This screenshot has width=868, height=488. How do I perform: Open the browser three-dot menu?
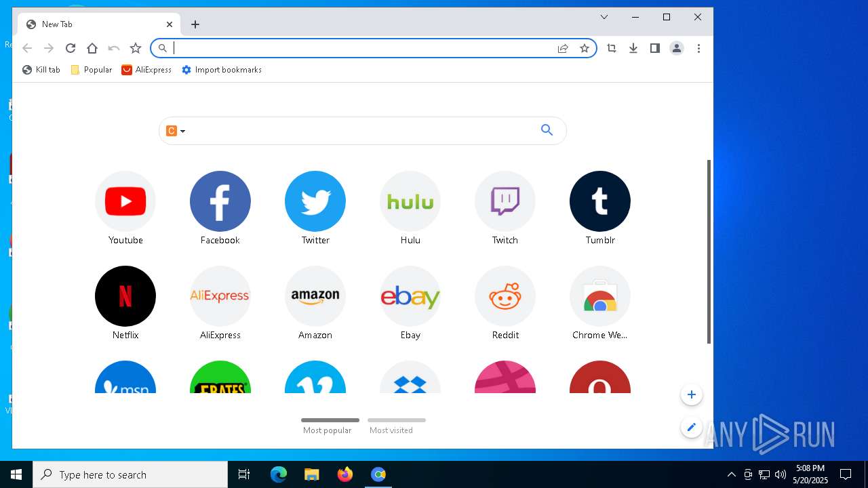pos(698,48)
